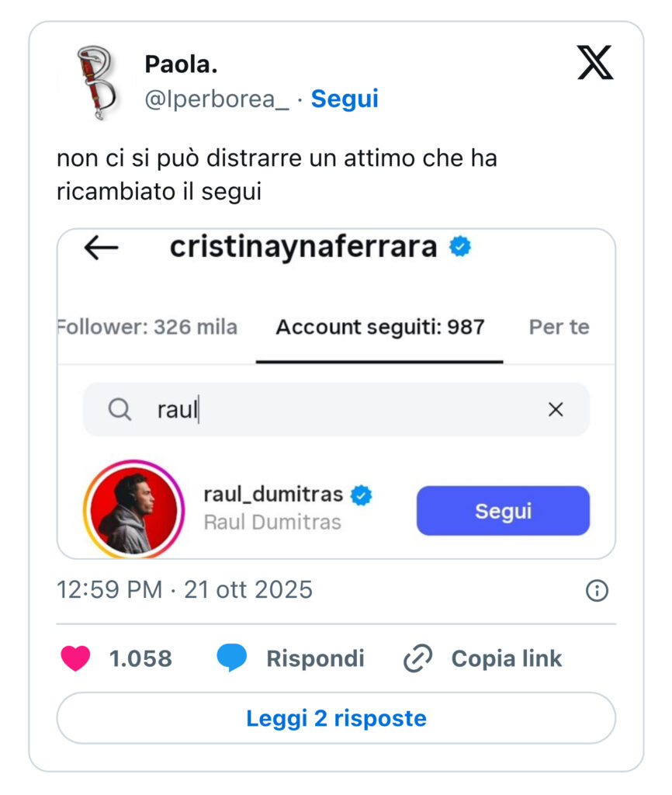This screenshot has height=795, width=672.
Task: Follow Paola via the Segui link
Action: (x=345, y=99)
